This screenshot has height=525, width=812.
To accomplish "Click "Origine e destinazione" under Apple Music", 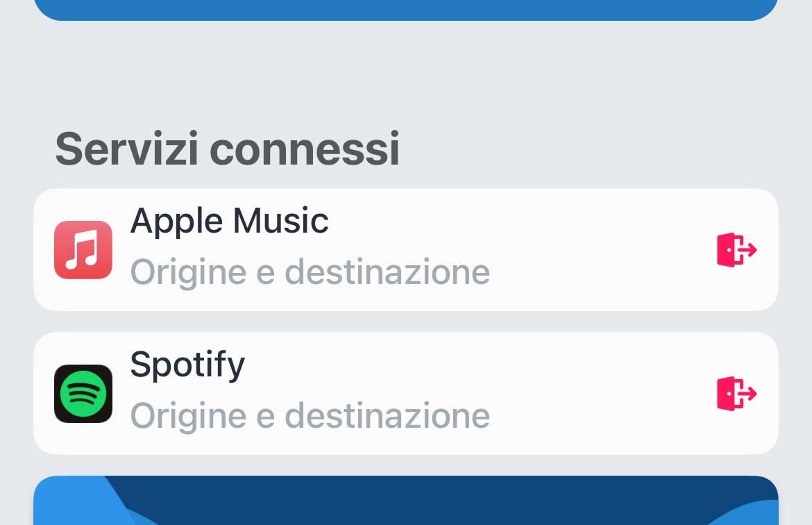I will pos(310,272).
